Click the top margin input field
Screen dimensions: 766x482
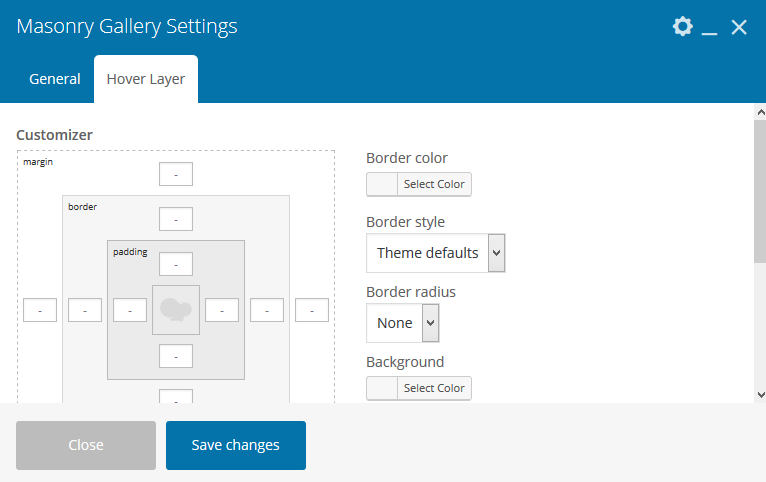[x=176, y=174]
